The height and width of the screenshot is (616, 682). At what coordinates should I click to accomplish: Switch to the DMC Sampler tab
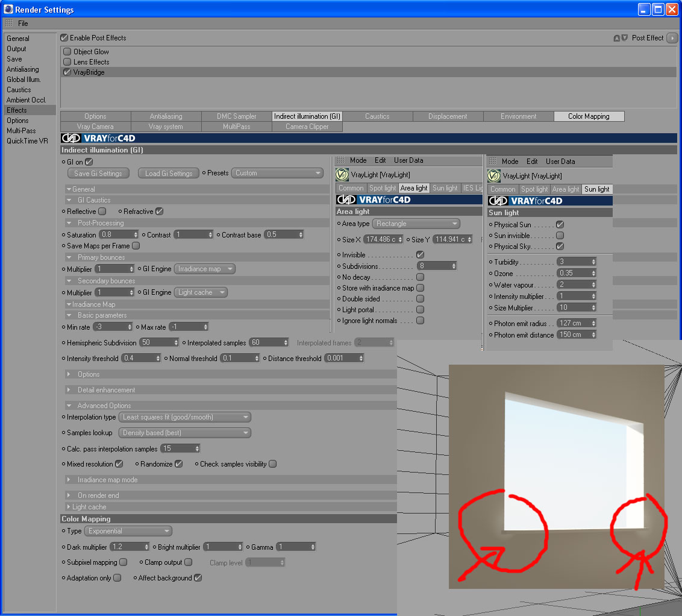(237, 116)
